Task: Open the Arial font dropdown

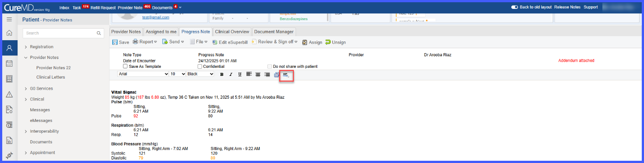Action: 143,74
